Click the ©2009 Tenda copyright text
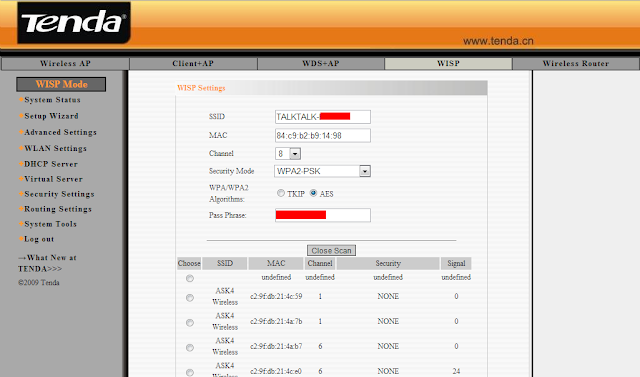Screen dimensions: 640x377 click(39, 283)
